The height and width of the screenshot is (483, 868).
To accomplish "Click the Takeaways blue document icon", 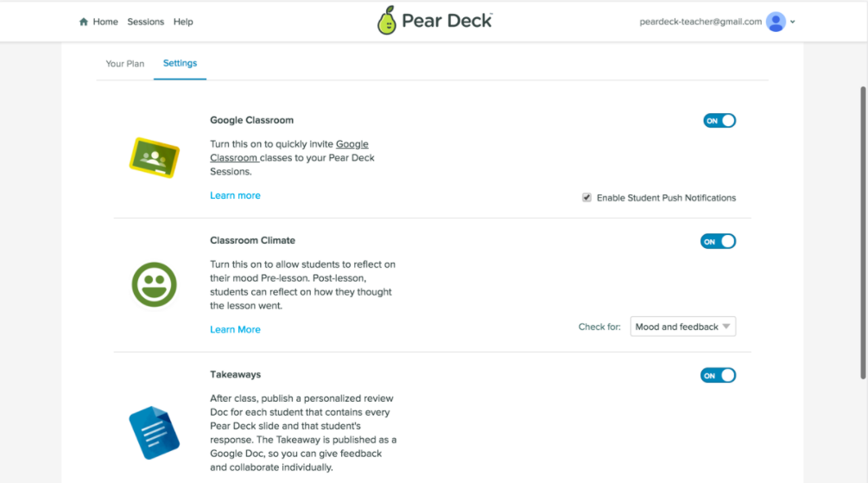I will pyautogui.click(x=154, y=432).
